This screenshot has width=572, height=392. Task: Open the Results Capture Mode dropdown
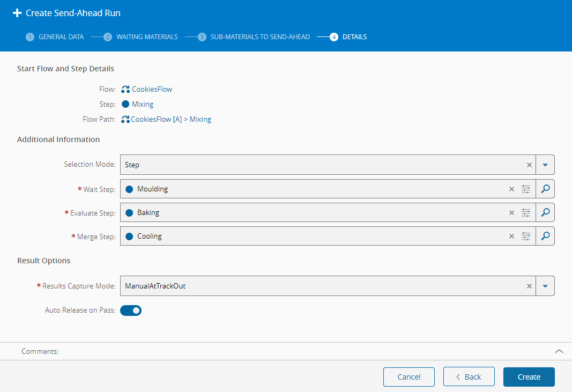click(x=545, y=286)
